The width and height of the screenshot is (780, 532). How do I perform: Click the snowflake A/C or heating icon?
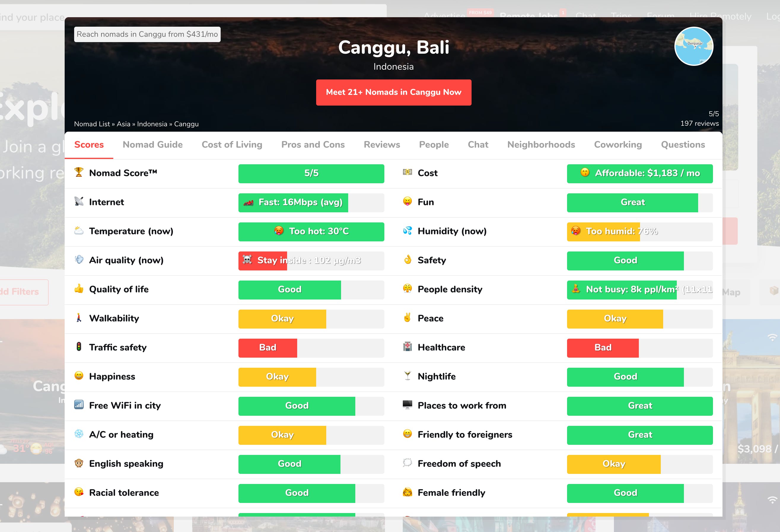point(79,434)
